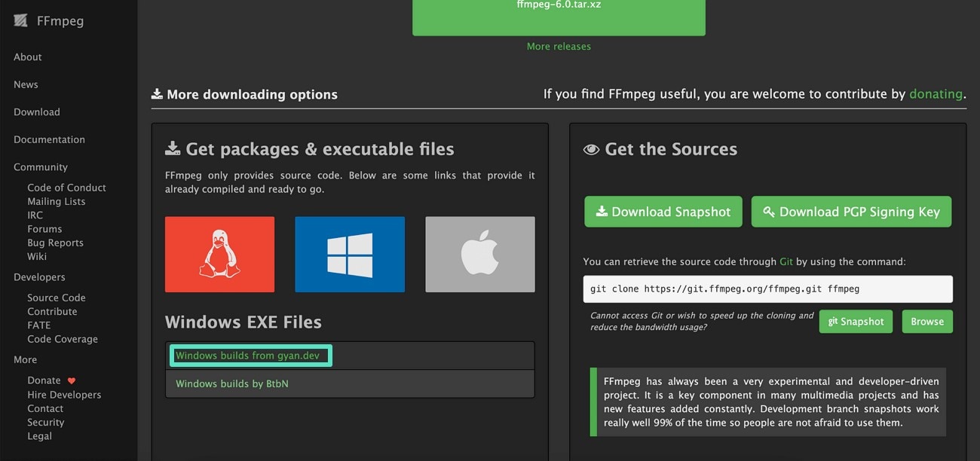The width and height of the screenshot is (980, 461).
Task: Open the More sidebar section
Action: coord(25,359)
